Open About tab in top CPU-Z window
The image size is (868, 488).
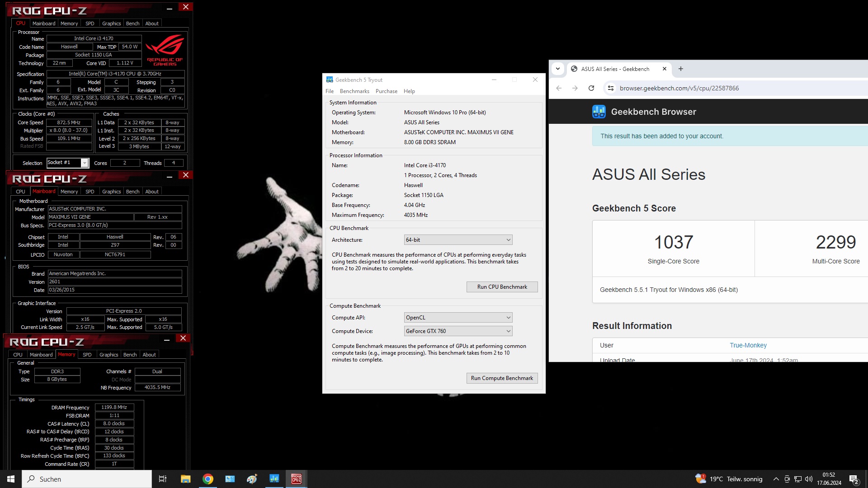click(x=152, y=23)
